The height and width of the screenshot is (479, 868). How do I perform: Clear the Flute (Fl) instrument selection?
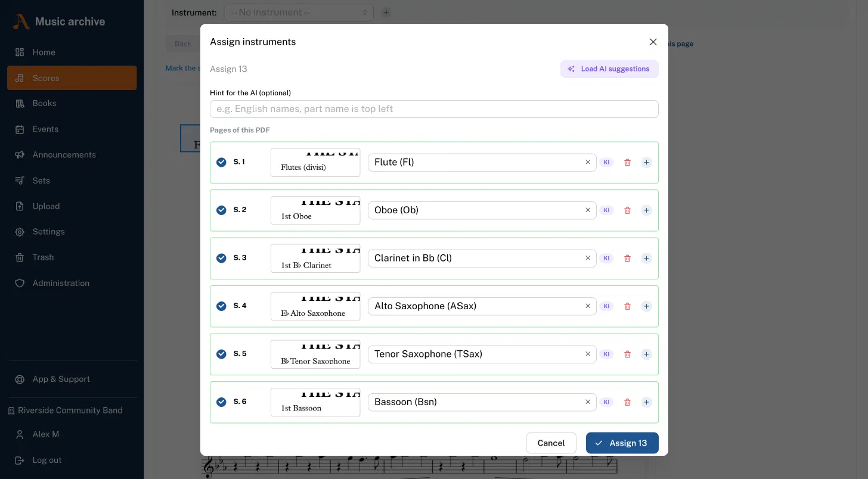click(588, 162)
